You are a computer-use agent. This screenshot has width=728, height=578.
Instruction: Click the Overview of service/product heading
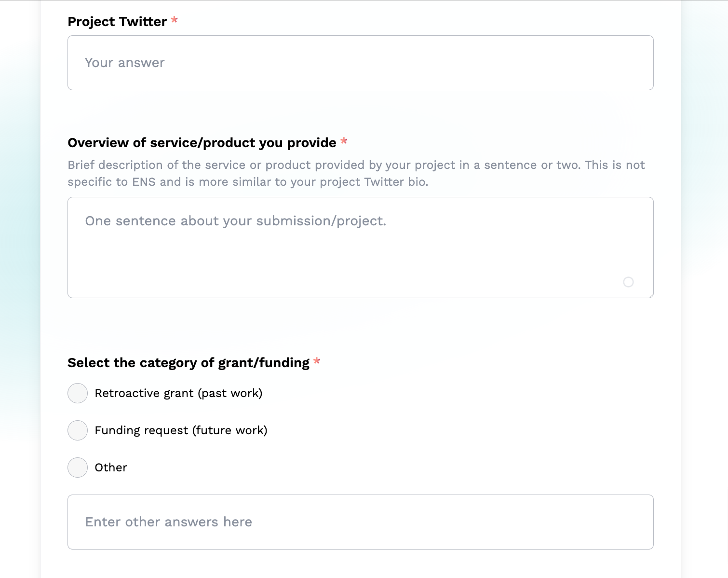[x=202, y=143]
